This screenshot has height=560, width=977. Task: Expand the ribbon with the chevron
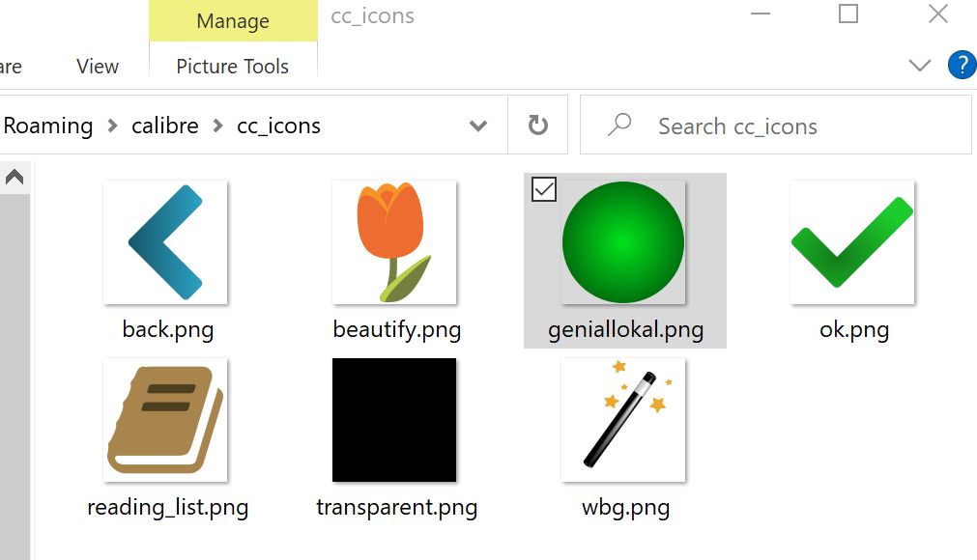pos(920,66)
